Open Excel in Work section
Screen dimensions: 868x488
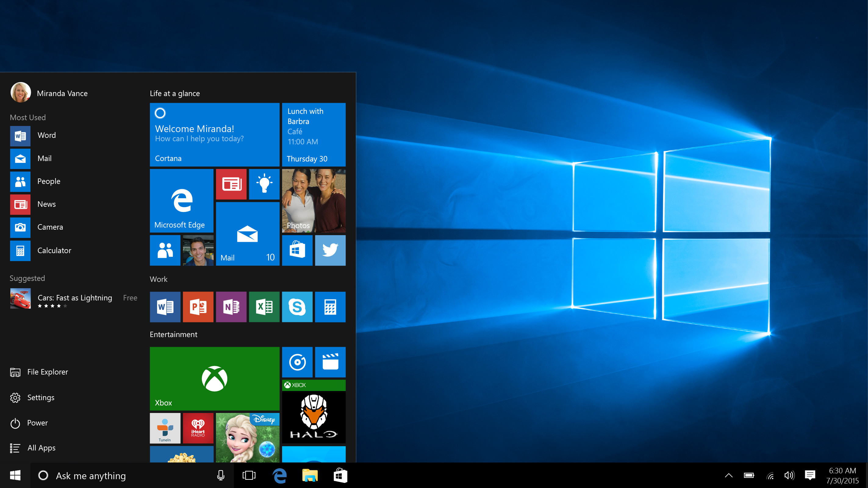pyautogui.click(x=264, y=306)
